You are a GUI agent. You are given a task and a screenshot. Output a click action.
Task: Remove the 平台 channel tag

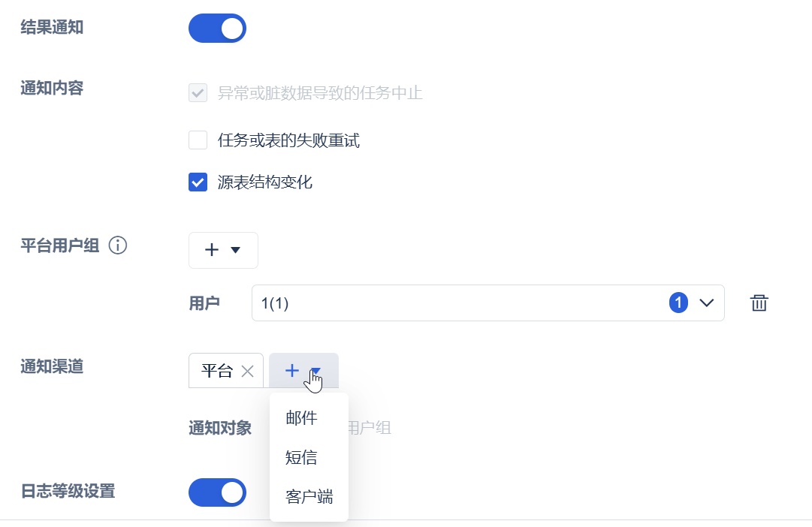click(x=248, y=371)
